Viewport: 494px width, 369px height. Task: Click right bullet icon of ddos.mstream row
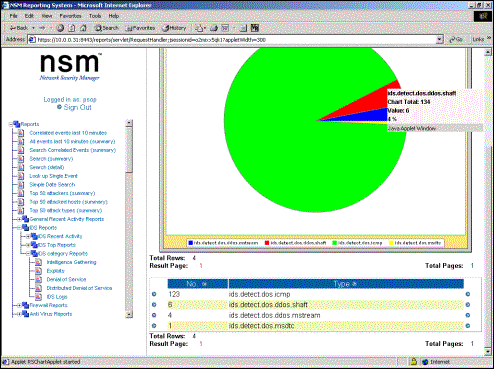tap(468, 315)
